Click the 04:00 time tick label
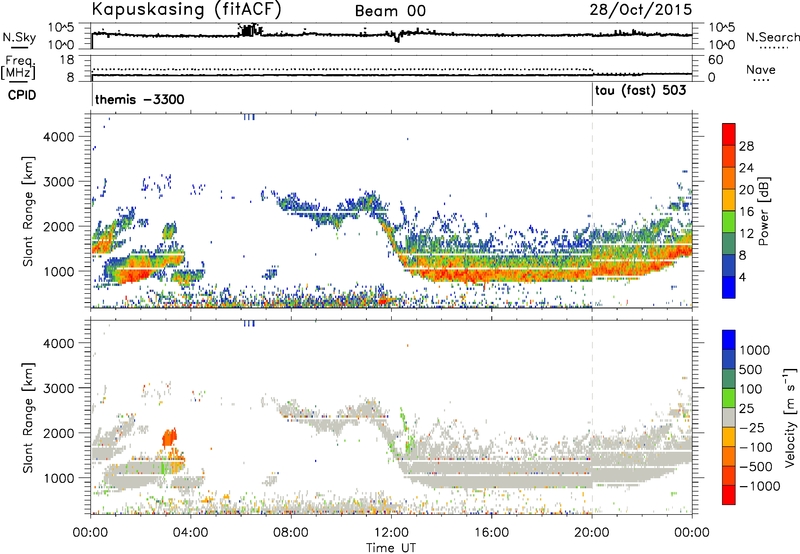Screen dimensions: 800x554 tap(190, 533)
